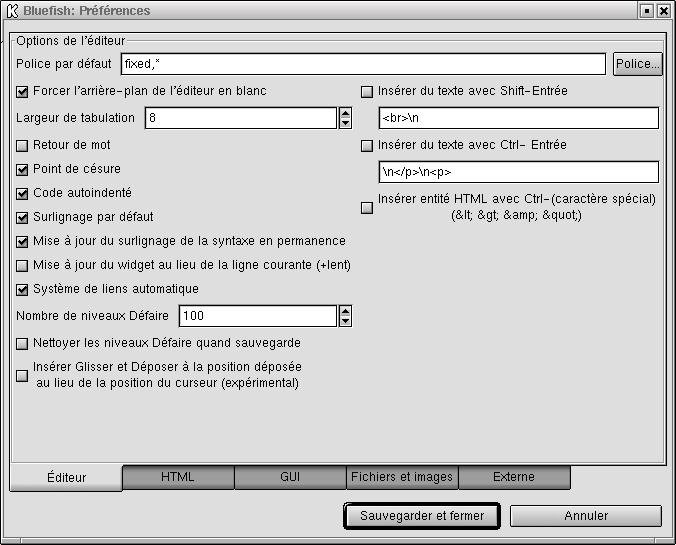Uncheck the 'Code autoindenté' option
Screen dimensions: 676x545
[23, 194]
